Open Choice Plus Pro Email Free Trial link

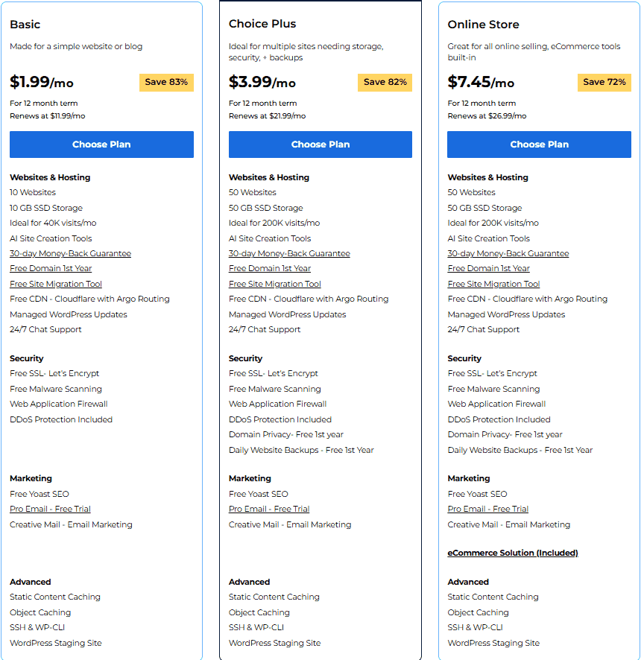click(269, 509)
